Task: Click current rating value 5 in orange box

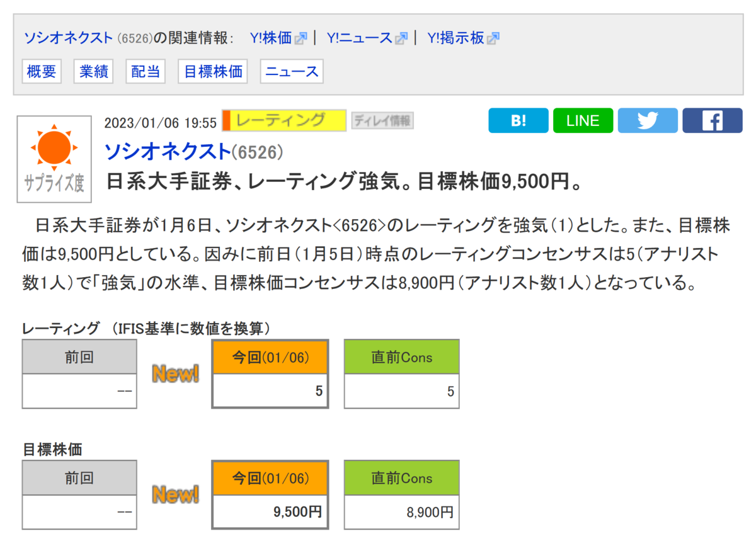Action: pyautogui.click(x=270, y=391)
